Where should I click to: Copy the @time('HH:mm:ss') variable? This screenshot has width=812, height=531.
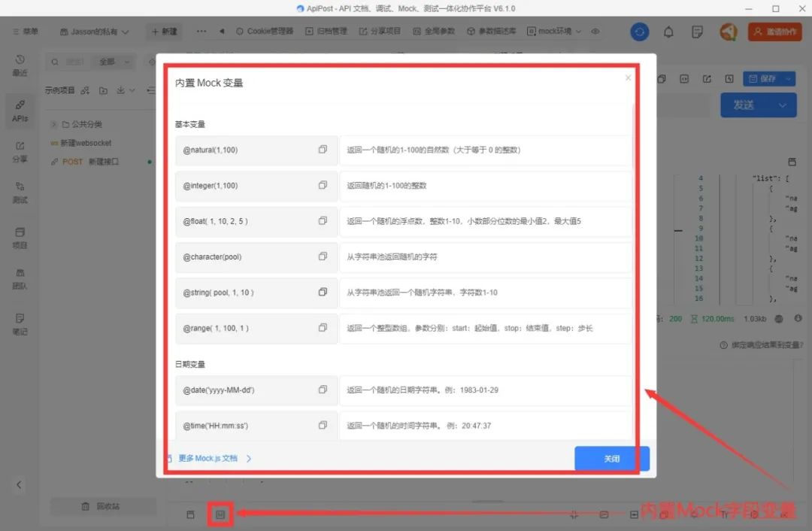pyautogui.click(x=323, y=425)
